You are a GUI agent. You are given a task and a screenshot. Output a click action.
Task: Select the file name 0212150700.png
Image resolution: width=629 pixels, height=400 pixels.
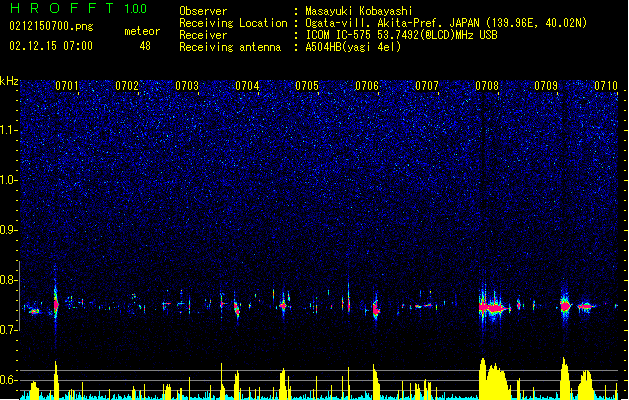click(51, 26)
